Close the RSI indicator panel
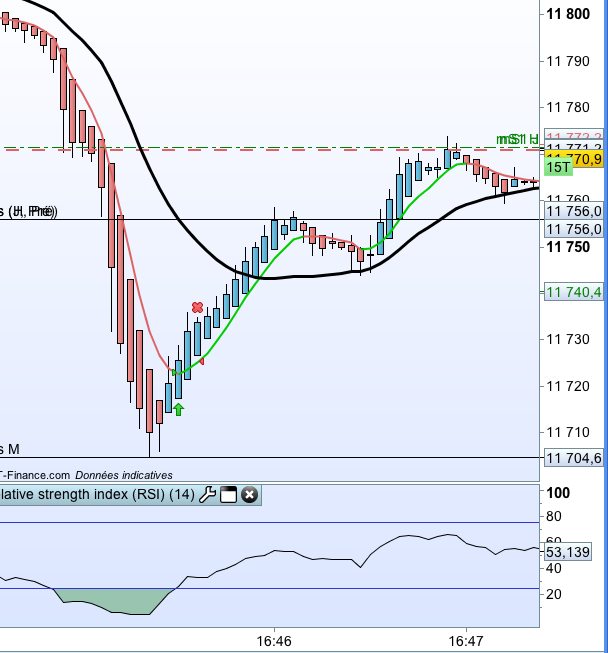The height and width of the screenshot is (653, 608). (x=249, y=495)
